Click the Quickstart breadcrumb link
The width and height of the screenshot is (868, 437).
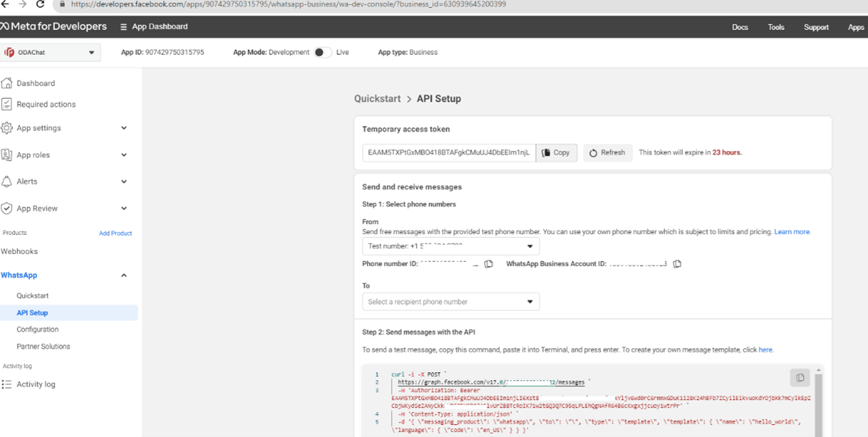coord(377,99)
